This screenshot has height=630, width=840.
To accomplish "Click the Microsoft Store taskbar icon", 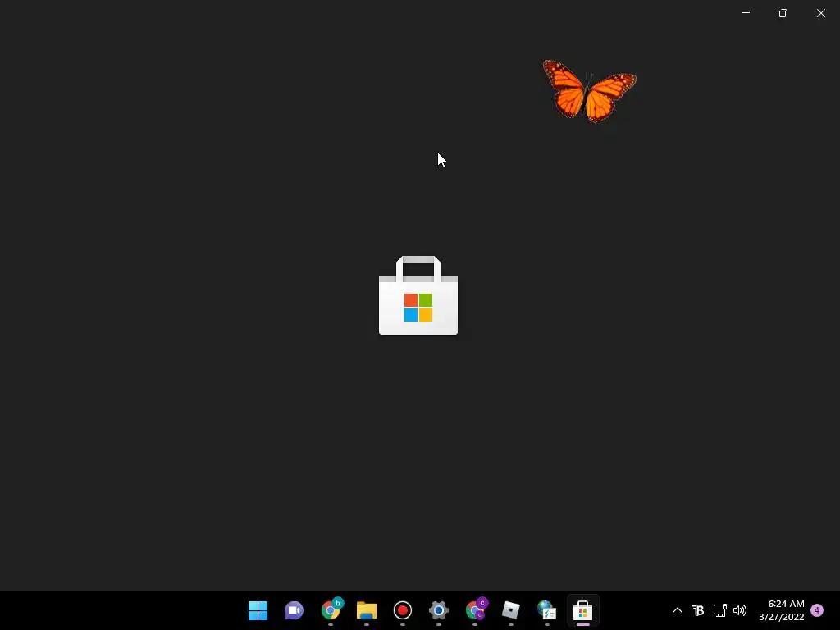I will tap(583, 610).
